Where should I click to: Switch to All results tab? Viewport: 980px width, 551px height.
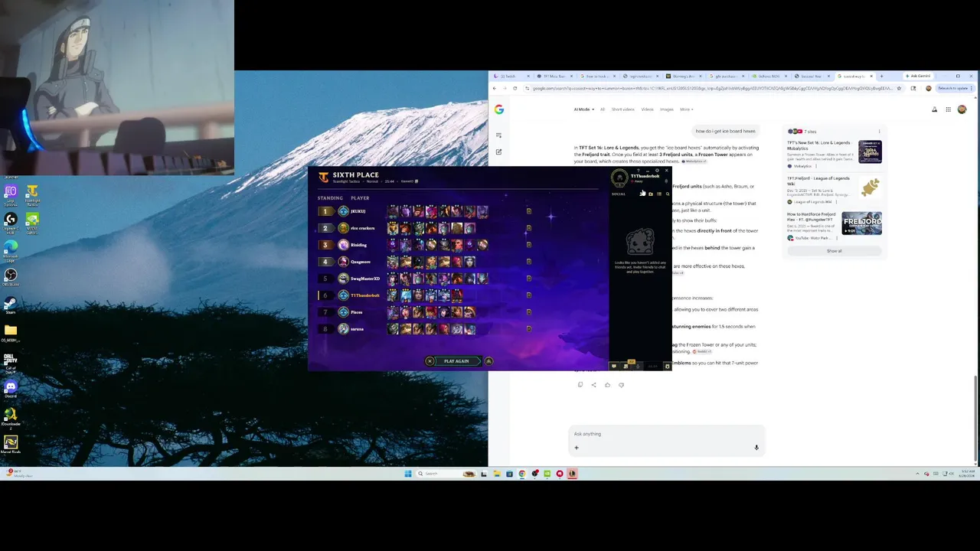[603, 109]
